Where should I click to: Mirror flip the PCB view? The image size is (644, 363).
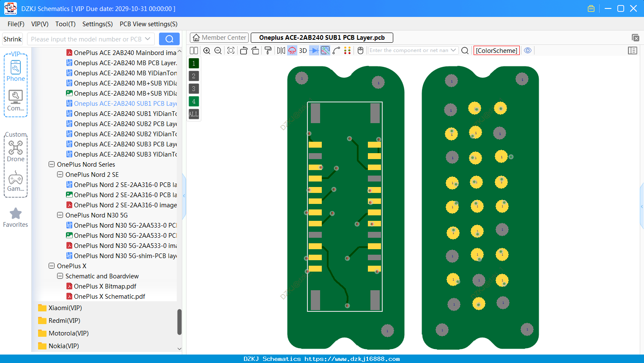tap(281, 51)
